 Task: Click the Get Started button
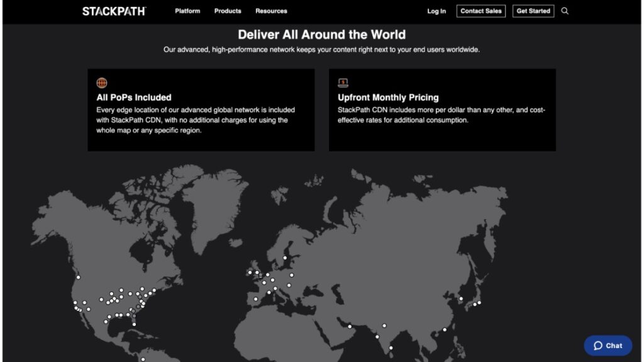coord(533,11)
